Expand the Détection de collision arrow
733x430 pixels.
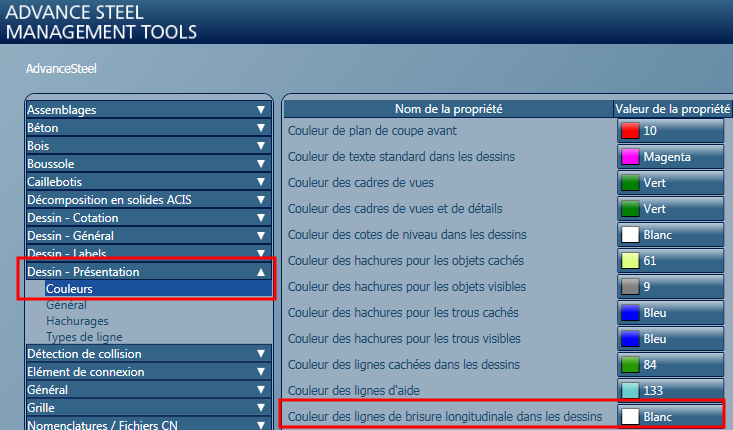pyautogui.click(x=261, y=354)
